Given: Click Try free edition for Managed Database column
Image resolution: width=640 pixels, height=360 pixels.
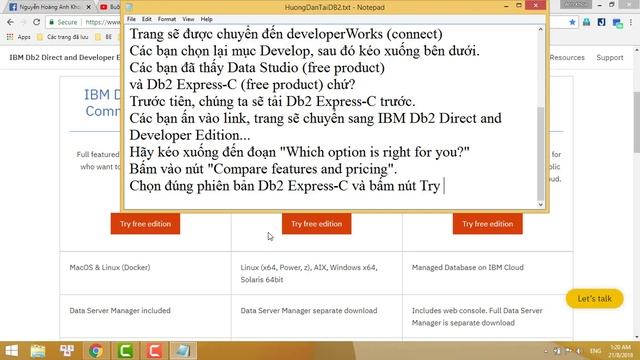Looking at the screenshot, I should point(487,224).
